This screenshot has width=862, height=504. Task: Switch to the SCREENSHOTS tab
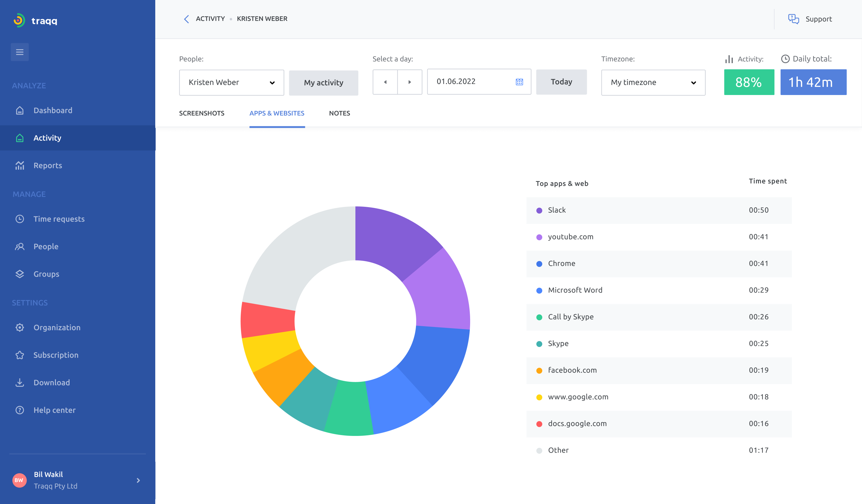point(202,113)
